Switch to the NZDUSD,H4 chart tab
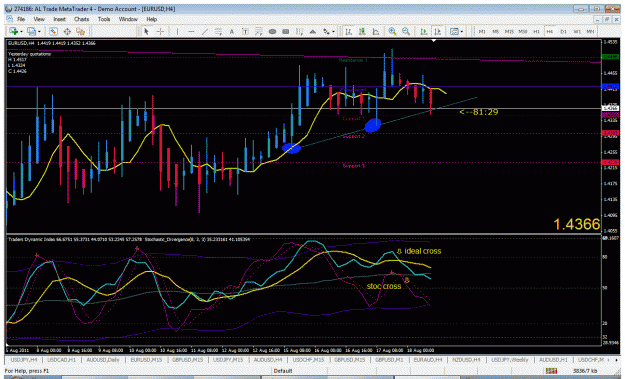The height and width of the screenshot is (379, 625). tap(466, 360)
